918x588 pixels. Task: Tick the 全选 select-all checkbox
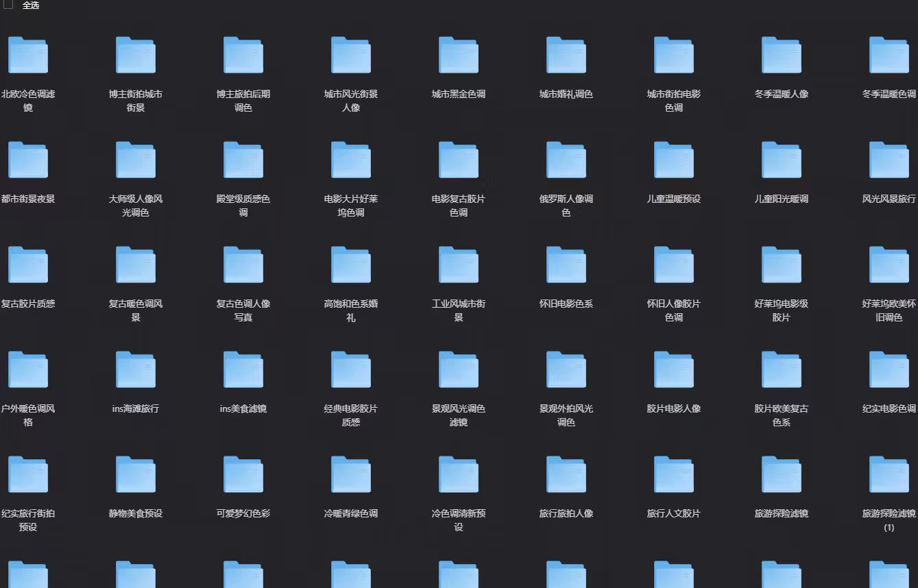click(8, 4)
